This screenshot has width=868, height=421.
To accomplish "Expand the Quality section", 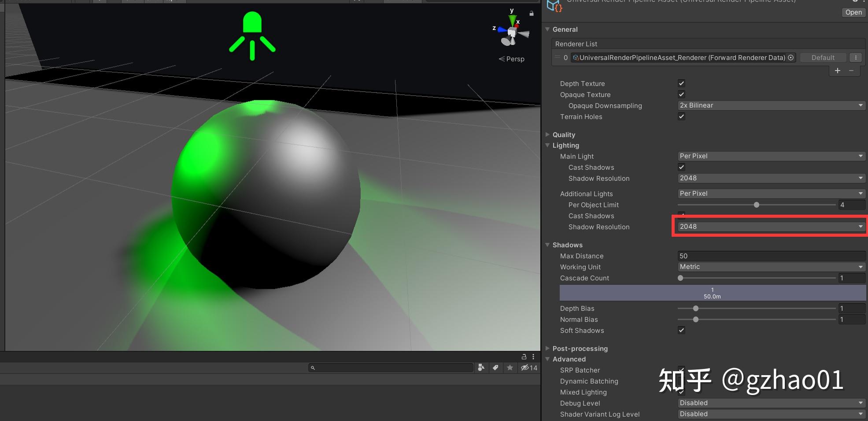I will coord(564,134).
